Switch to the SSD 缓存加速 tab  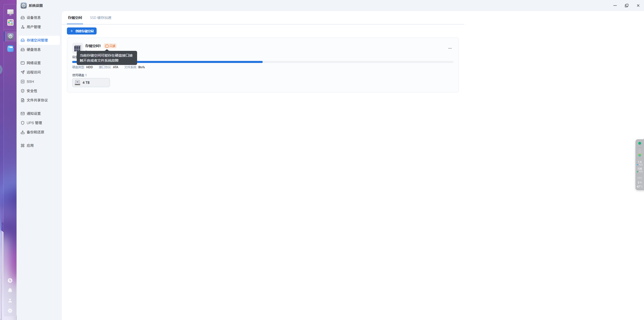tap(101, 18)
